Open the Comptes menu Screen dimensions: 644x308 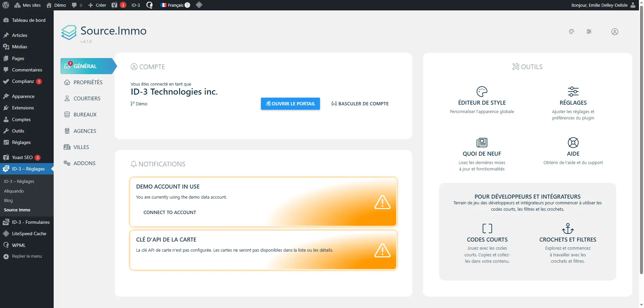coord(27,119)
